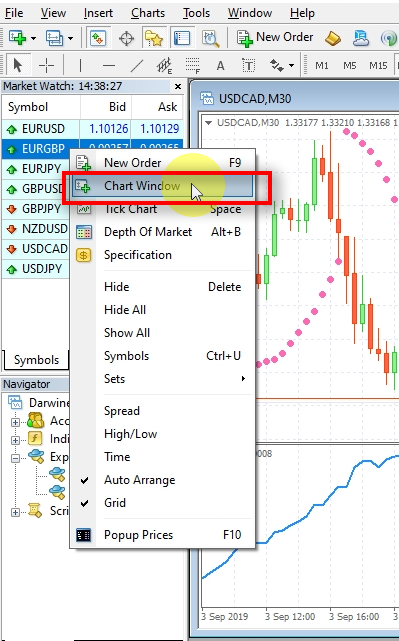Expand the Indicators node in Navigator
399x641 pixels.
[15, 440]
